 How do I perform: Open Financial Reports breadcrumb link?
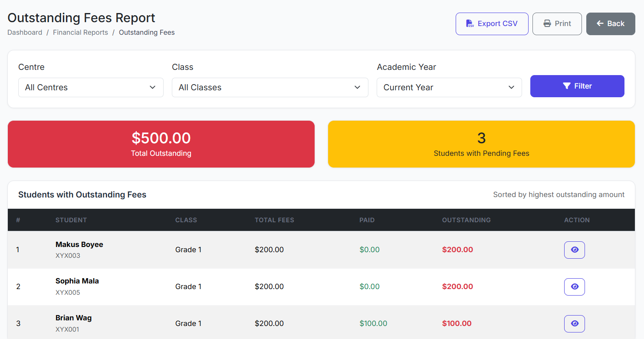(x=80, y=33)
